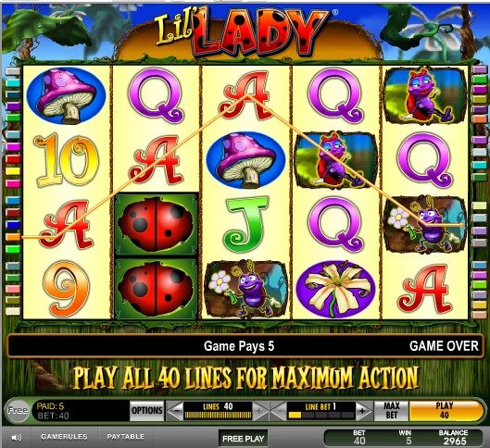Click the round Free badge
The image size is (490, 448).
click(18, 410)
